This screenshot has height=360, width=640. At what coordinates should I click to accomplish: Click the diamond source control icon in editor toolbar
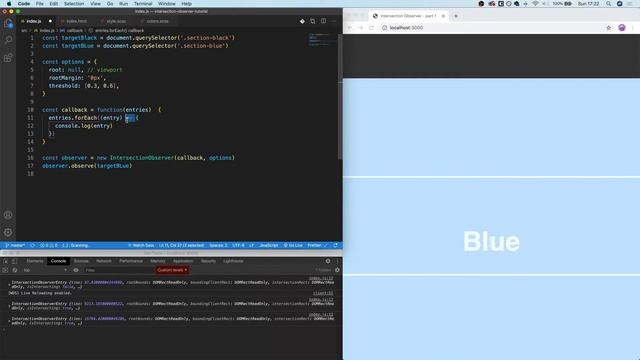(302, 21)
